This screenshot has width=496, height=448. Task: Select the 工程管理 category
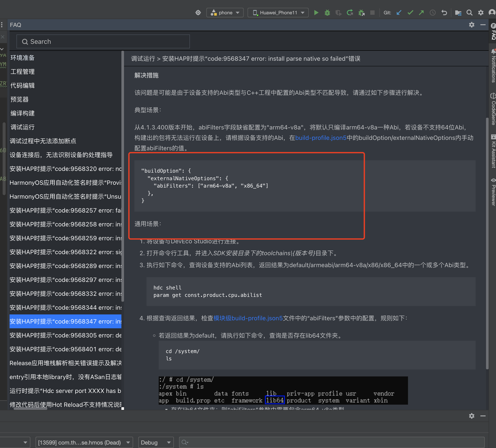pyautogui.click(x=22, y=72)
